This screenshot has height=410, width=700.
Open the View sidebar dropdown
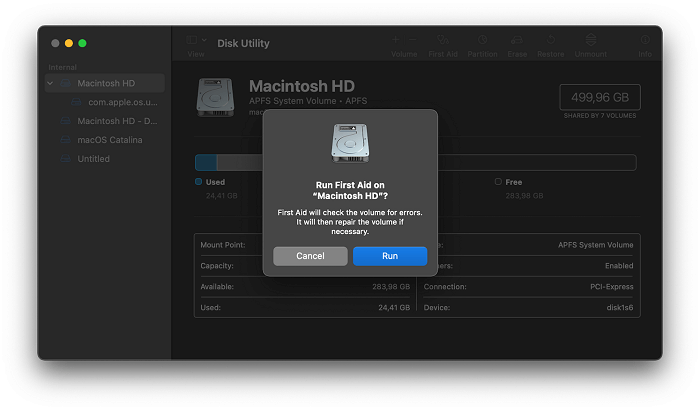[x=196, y=40]
